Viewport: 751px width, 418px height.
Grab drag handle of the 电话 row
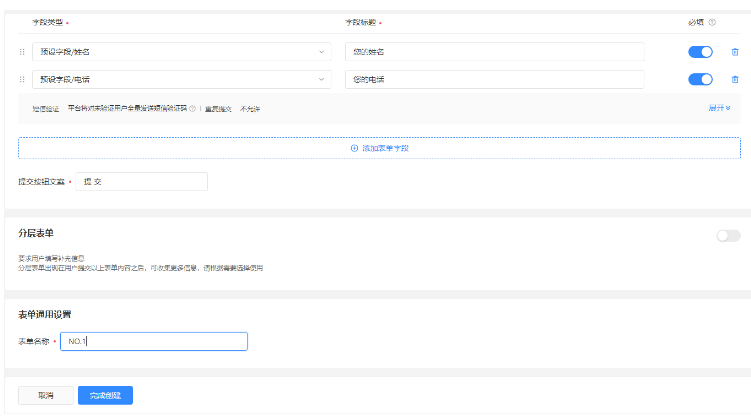click(x=22, y=80)
